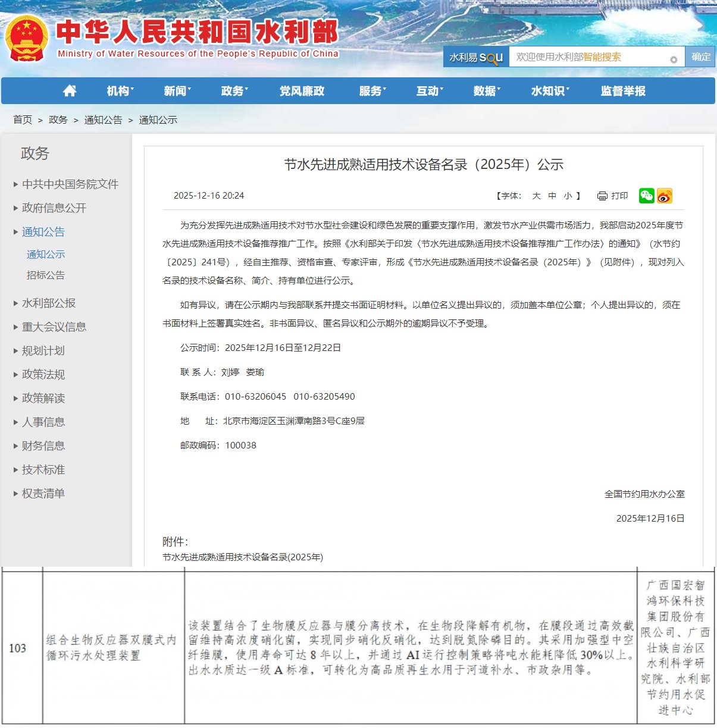This screenshot has width=717, height=728.
Task: Select 招标公告 in sidebar
Action: click(46, 275)
